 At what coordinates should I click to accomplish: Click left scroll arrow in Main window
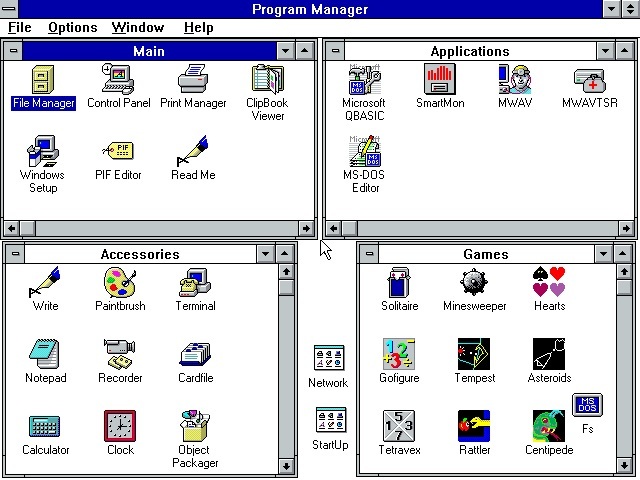click(x=11, y=228)
